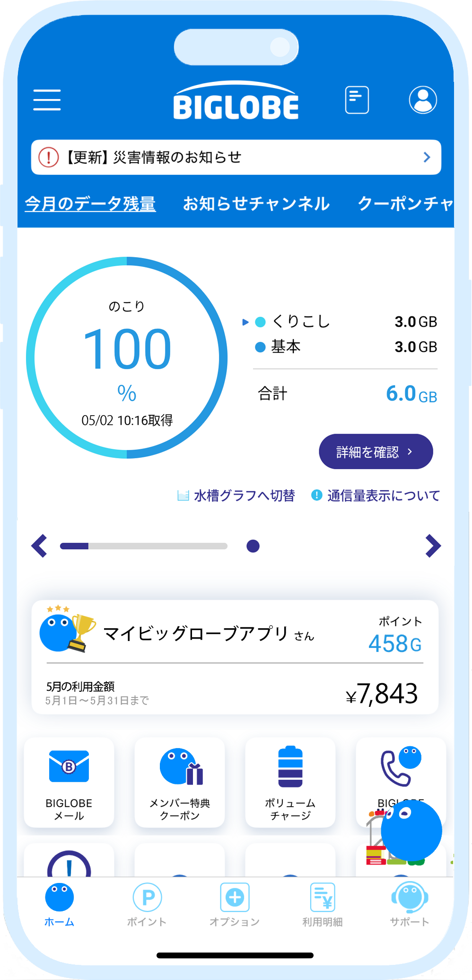
Task: Go to next carousel slide arrow
Action: [x=432, y=546]
